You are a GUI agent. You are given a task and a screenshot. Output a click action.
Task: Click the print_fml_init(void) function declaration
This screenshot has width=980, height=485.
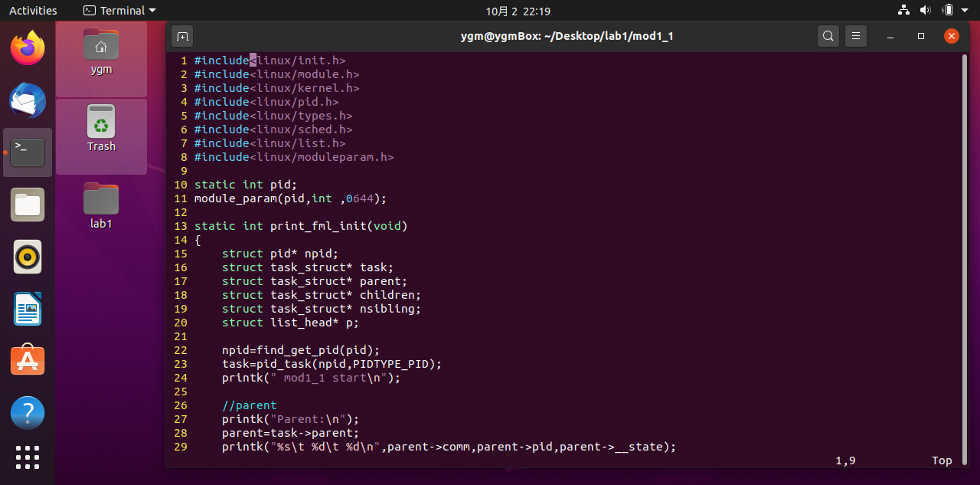coord(301,226)
